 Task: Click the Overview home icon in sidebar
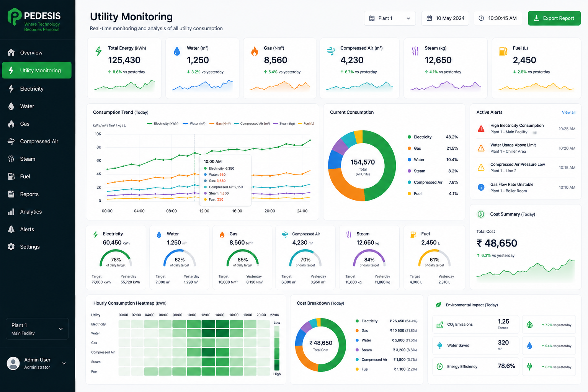[x=11, y=52]
